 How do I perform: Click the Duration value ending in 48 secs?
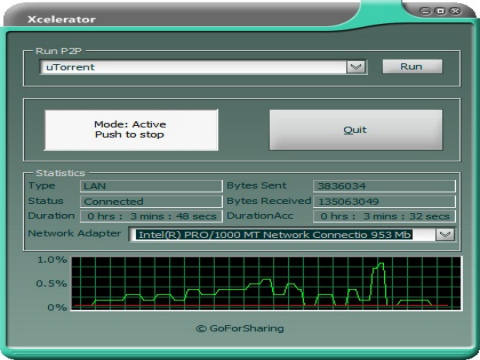pyautogui.click(x=151, y=216)
